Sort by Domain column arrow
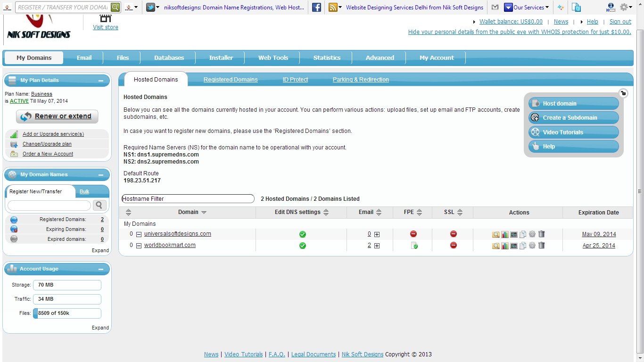The height and width of the screenshot is (362, 644). 204,213
